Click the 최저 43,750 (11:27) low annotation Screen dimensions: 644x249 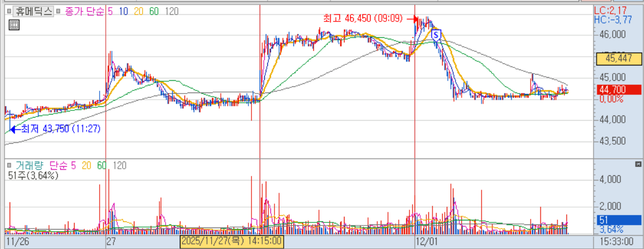pos(60,129)
